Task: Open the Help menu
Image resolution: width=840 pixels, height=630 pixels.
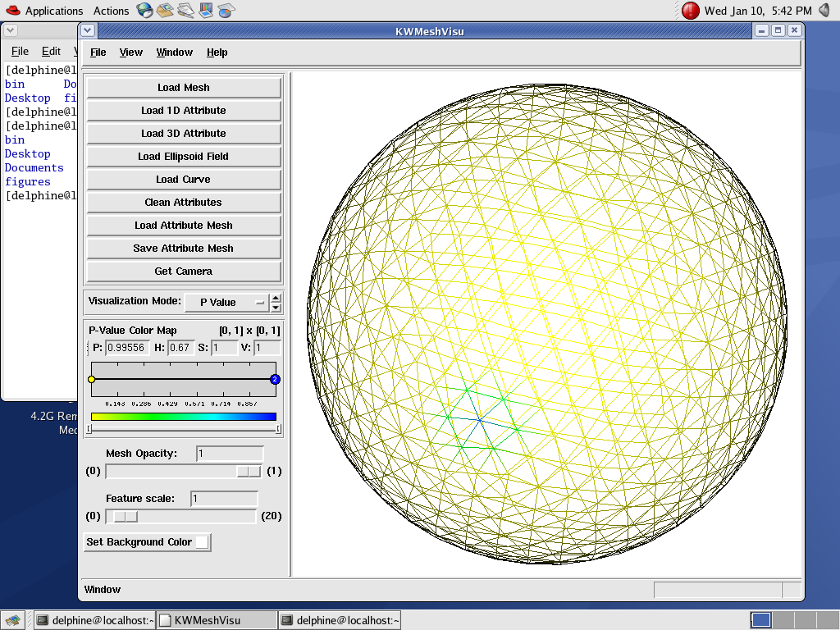Action: [x=217, y=52]
